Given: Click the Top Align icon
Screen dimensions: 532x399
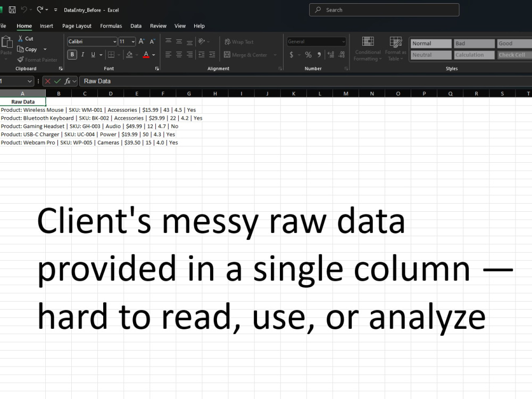Looking at the screenshot, I should coord(168,41).
